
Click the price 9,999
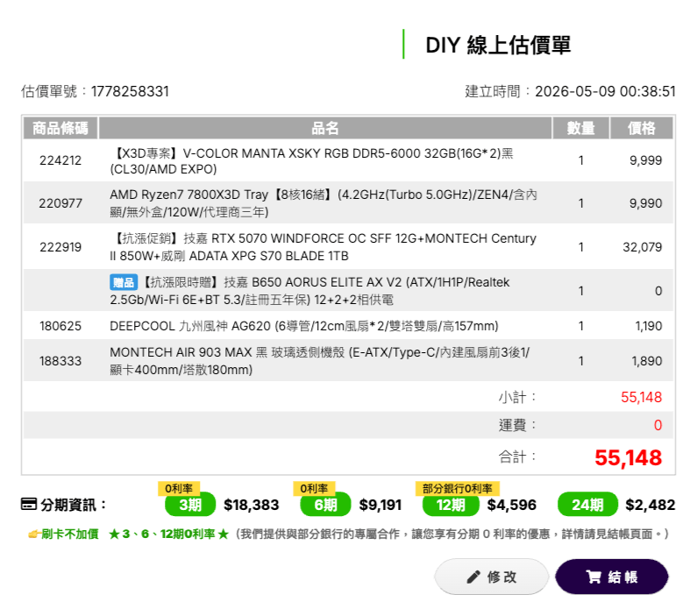pyautogui.click(x=645, y=160)
